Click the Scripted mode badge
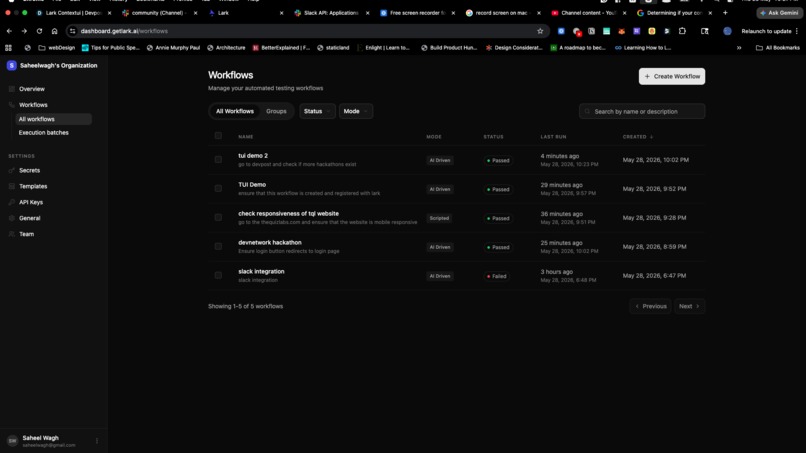Image resolution: width=806 pixels, height=453 pixels. point(439,218)
